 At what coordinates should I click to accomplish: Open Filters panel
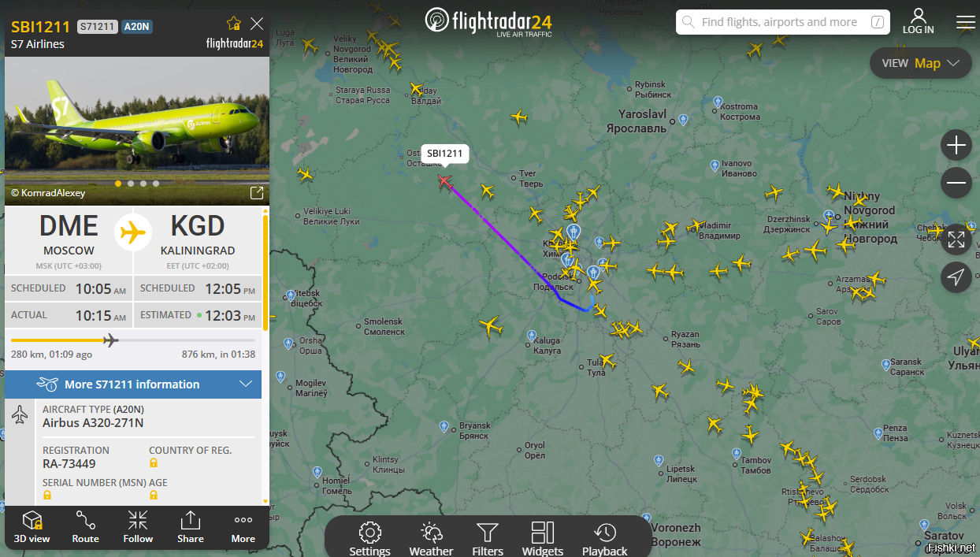tap(488, 539)
